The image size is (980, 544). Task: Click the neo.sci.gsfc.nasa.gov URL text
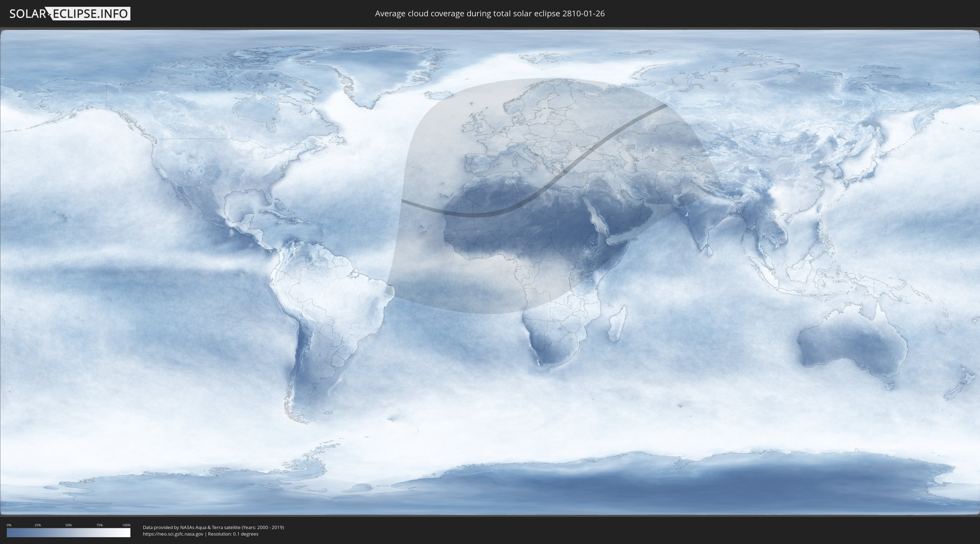coord(173,534)
